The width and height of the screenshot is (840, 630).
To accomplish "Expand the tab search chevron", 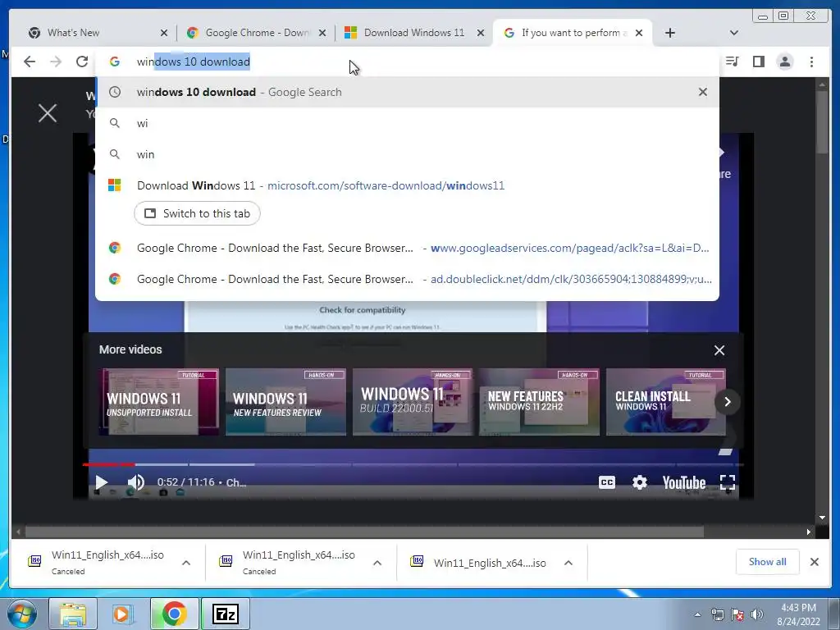I will (734, 33).
